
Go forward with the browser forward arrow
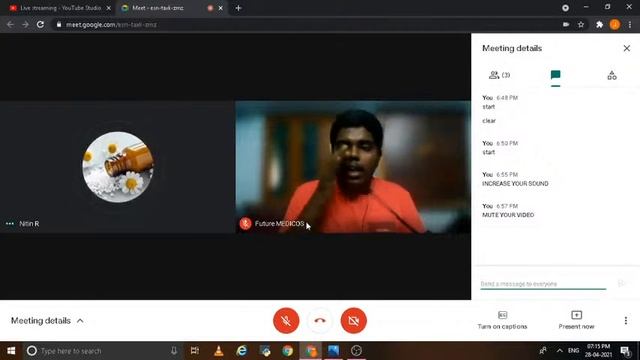[25, 24]
